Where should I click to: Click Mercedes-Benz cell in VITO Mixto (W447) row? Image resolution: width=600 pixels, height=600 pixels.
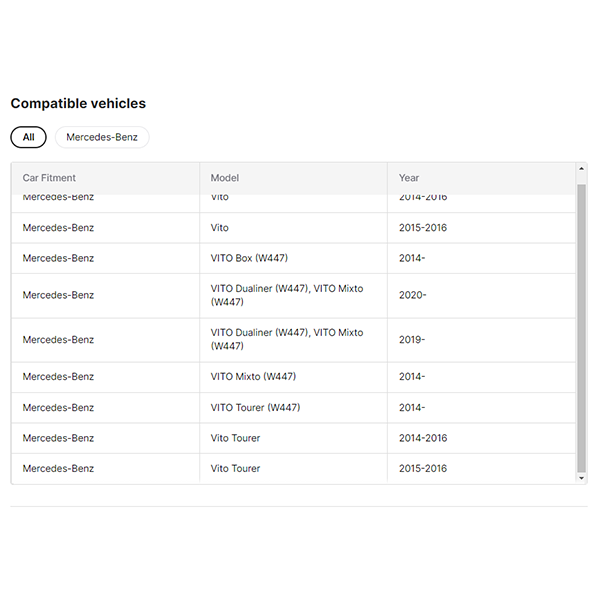tap(58, 377)
